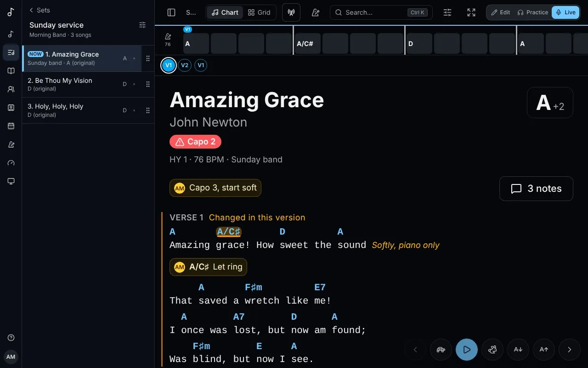Slow down scrolling with the turtle button
588x368 pixels.
(x=441, y=350)
